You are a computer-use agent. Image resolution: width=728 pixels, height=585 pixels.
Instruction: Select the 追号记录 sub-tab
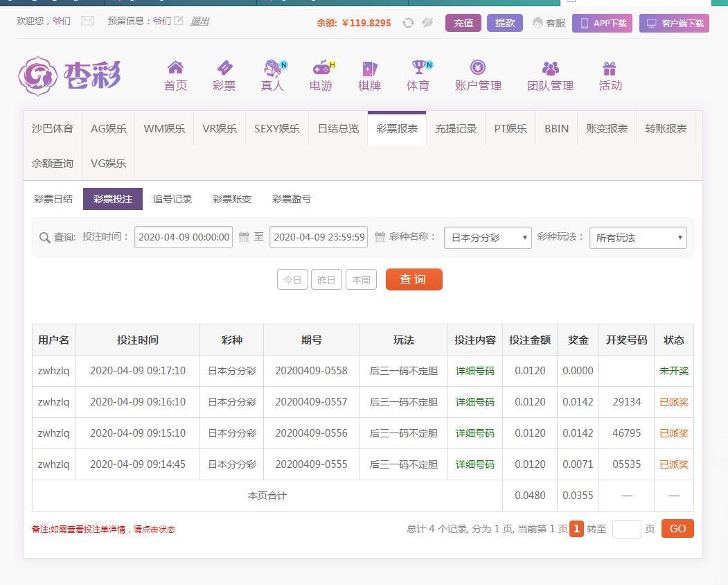pyautogui.click(x=172, y=199)
